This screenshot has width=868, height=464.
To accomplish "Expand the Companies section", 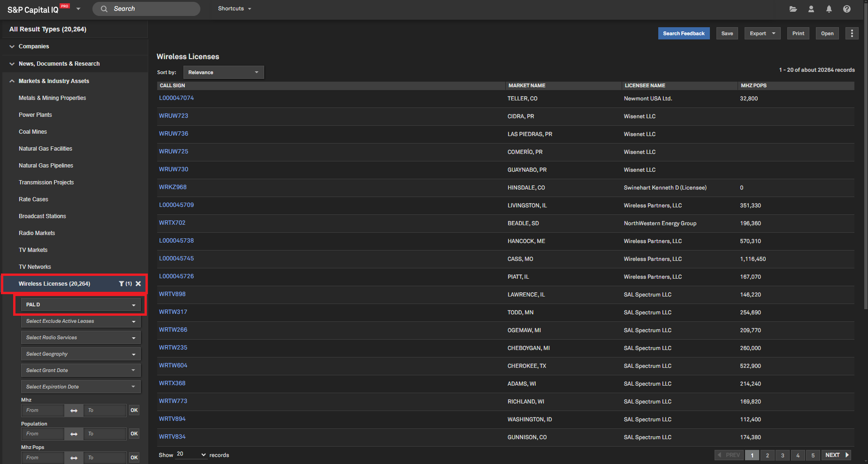I will (34, 46).
